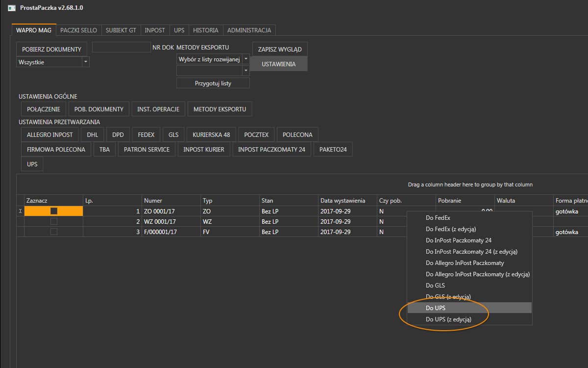Open the SUBIEKT GT tab

coord(121,30)
